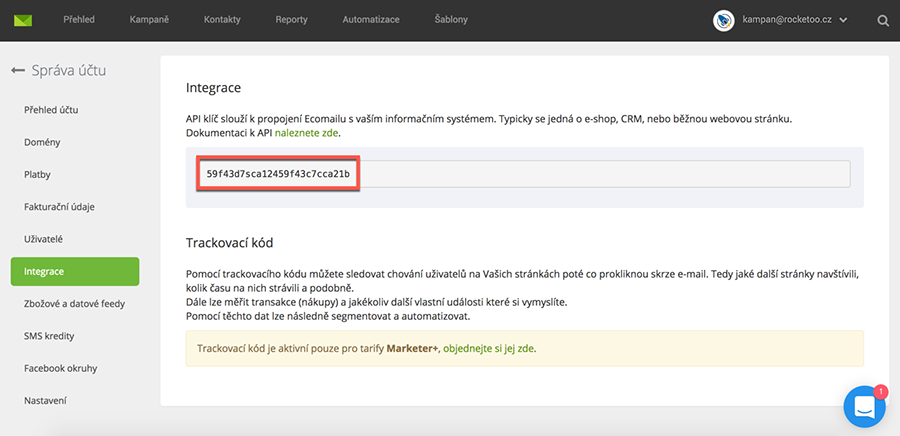Image resolution: width=900 pixels, height=436 pixels.
Task: Open search with magnifier icon
Action: click(x=882, y=20)
